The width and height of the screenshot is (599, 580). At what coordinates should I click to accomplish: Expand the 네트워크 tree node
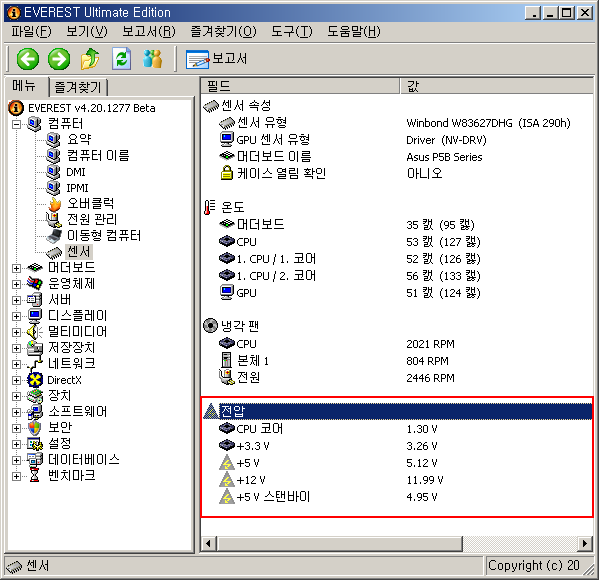[16, 364]
